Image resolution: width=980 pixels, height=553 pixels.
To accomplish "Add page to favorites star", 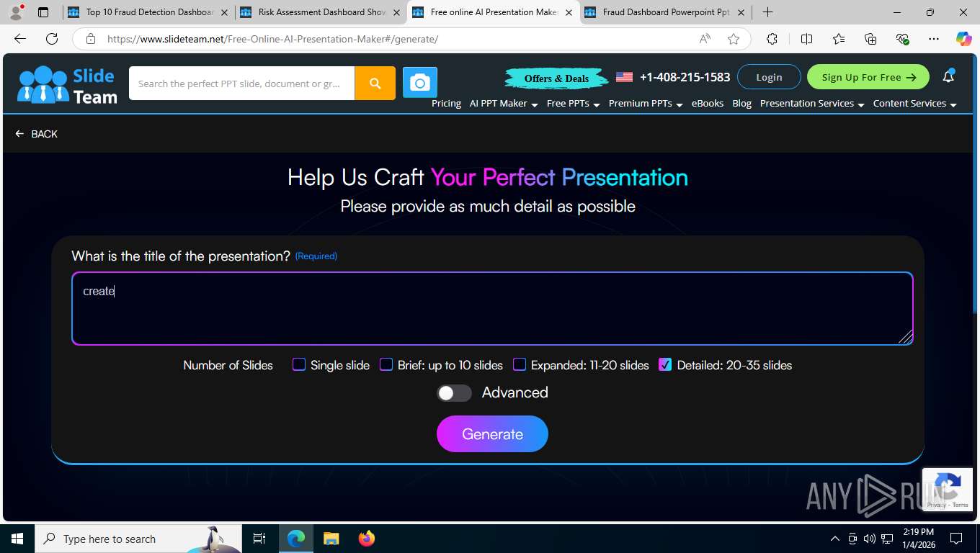I will [734, 39].
